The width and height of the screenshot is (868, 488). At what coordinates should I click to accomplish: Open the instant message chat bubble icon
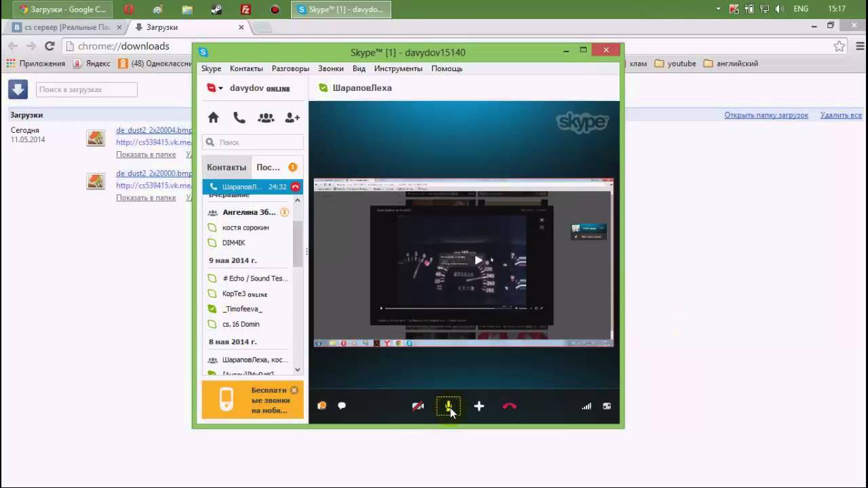[x=342, y=406]
